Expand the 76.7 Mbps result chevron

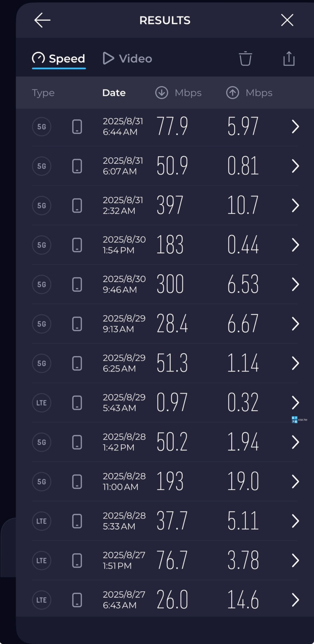(x=295, y=561)
